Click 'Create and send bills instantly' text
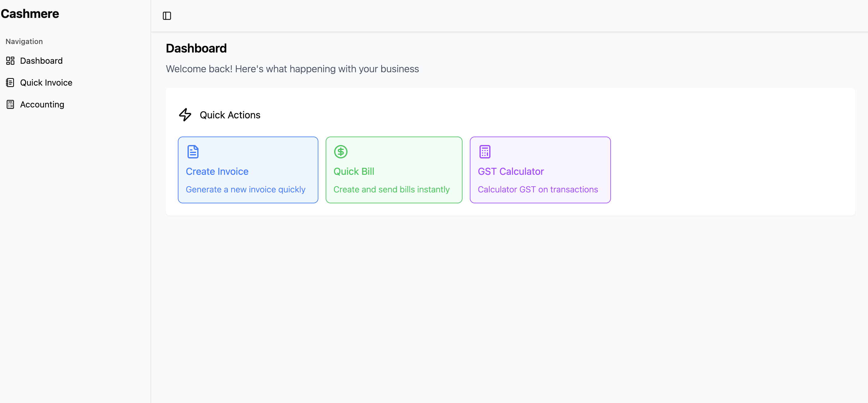Image resolution: width=868 pixels, height=403 pixels. click(x=391, y=189)
